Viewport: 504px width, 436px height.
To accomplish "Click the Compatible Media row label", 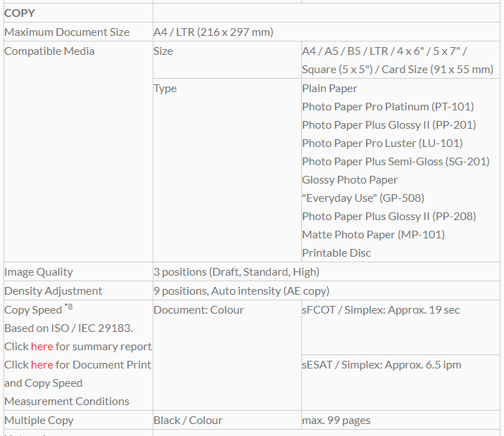I will point(49,51).
